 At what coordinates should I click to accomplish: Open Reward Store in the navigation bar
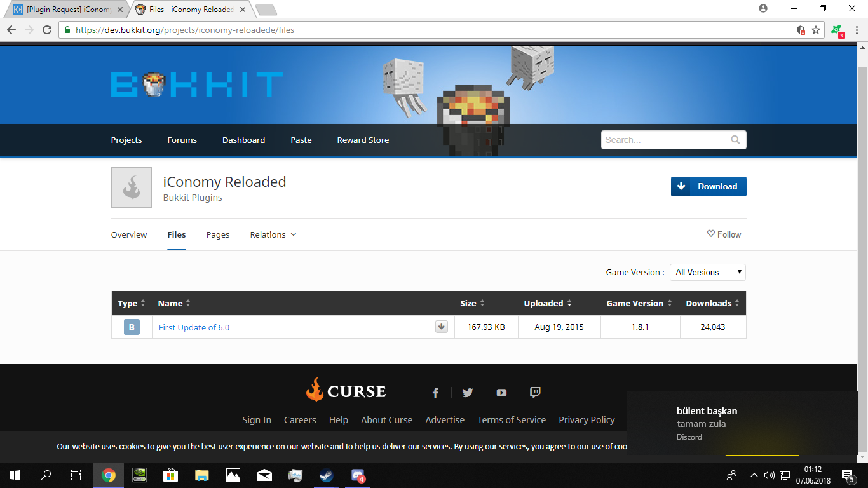pos(363,140)
